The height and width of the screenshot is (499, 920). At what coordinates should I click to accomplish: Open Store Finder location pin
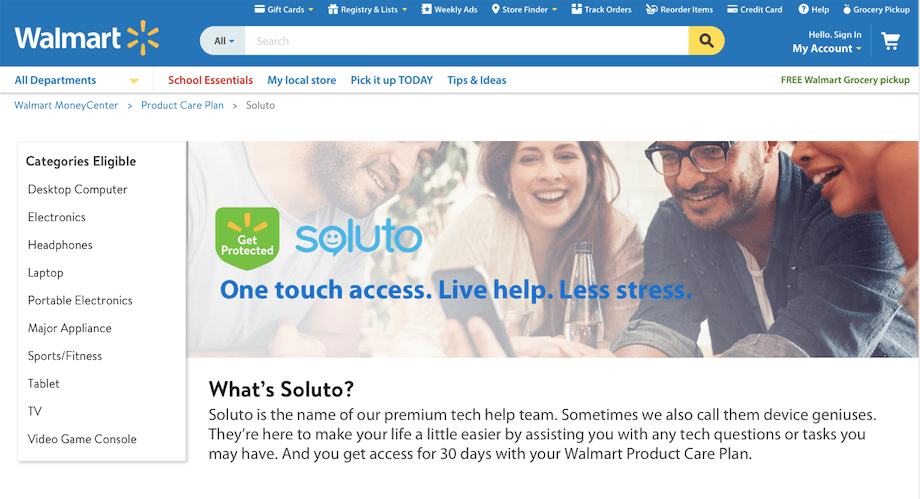(496, 9)
